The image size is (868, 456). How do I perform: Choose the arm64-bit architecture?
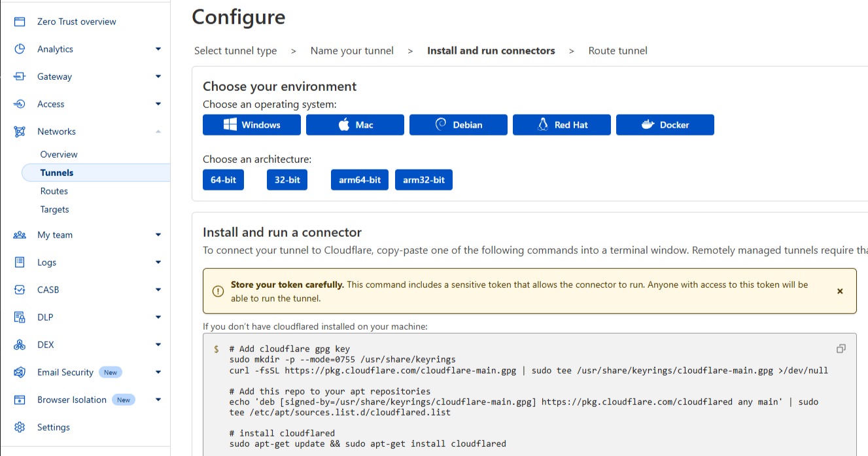(x=360, y=180)
